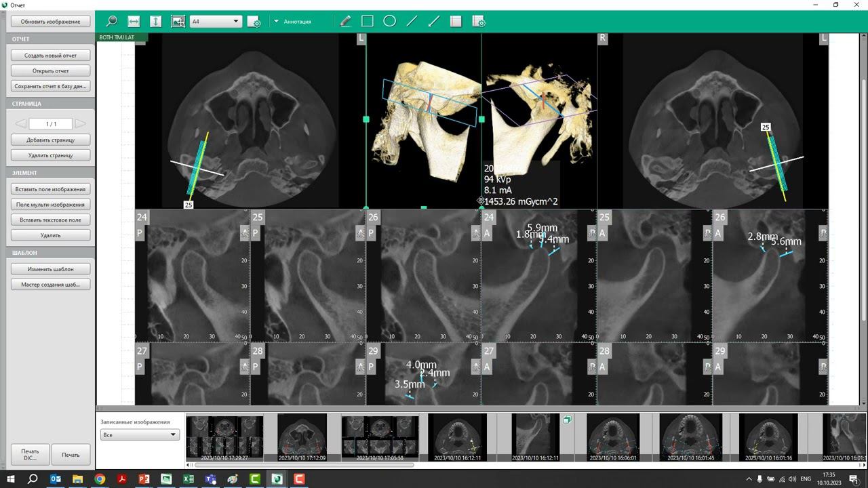Click the Удалить element button
This screenshot has width=868, height=488.
tap(50, 235)
